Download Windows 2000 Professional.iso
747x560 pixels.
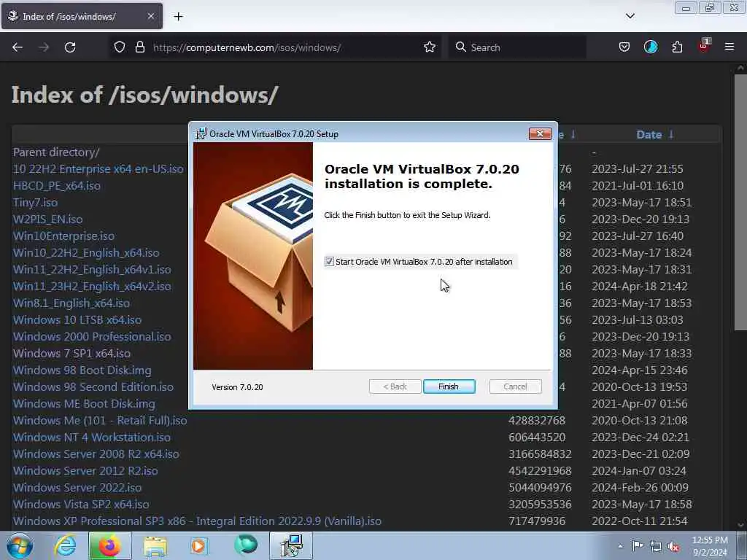(x=92, y=336)
